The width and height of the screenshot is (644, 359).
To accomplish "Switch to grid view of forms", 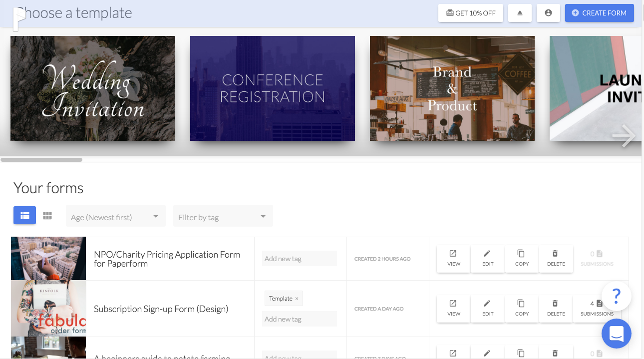I will coord(47,216).
